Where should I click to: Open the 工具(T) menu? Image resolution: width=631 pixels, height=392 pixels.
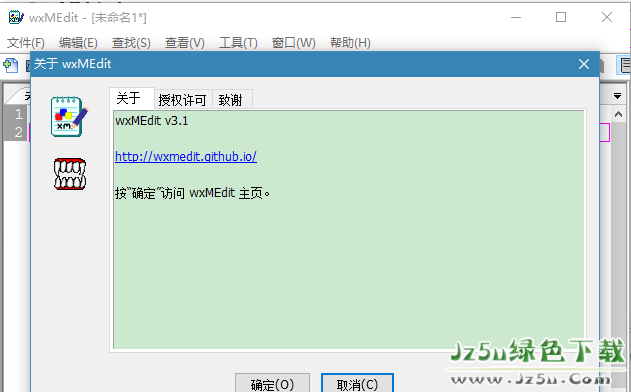[238, 43]
